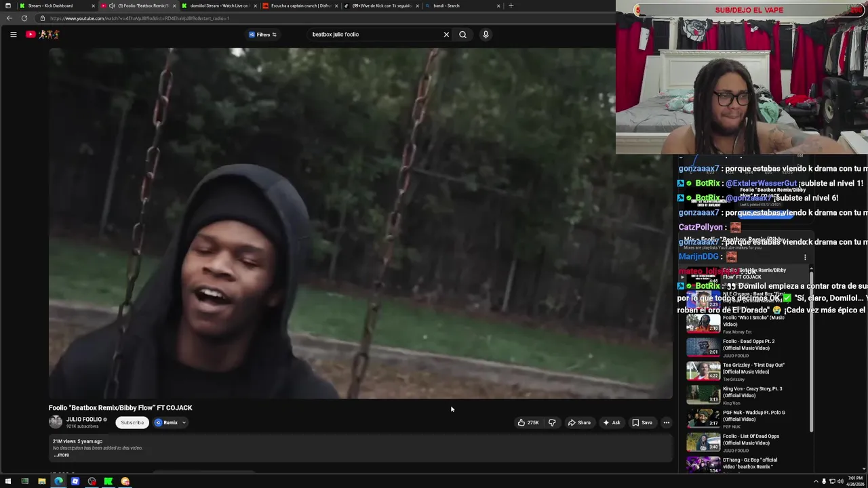Viewport: 868px width, 488px height.
Task: Open the search Filters button
Action: (262, 35)
